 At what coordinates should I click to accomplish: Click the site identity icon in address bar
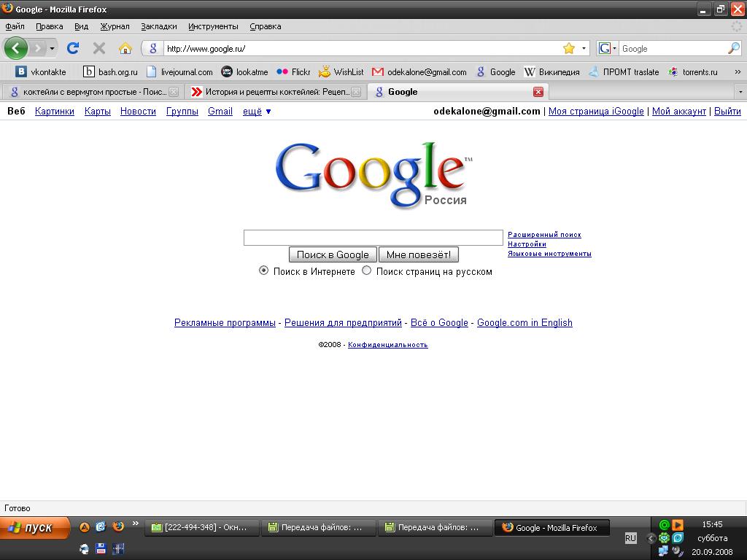click(x=153, y=48)
